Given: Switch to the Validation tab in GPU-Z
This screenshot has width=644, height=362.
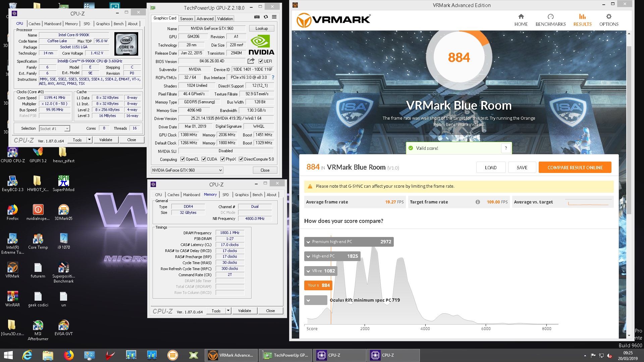Looking at the screenshot, I should click(225, 19).
